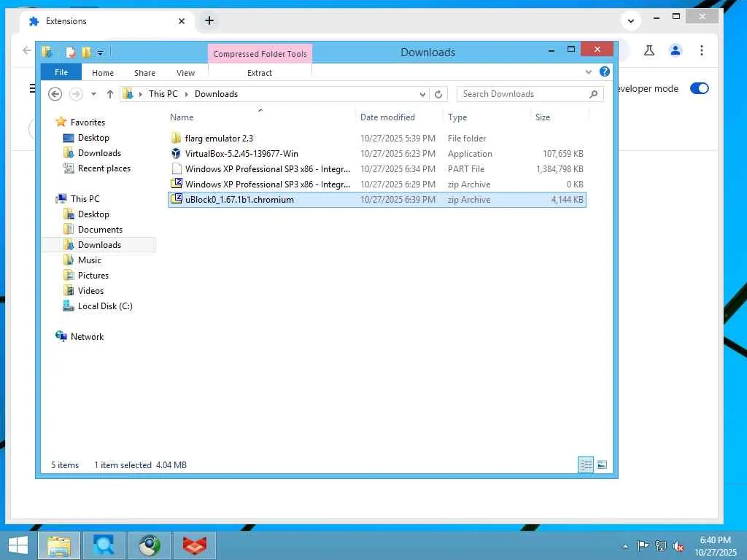
Task: Open Chrome tab search dropdown chevron
Action: [x=631, y=21]
